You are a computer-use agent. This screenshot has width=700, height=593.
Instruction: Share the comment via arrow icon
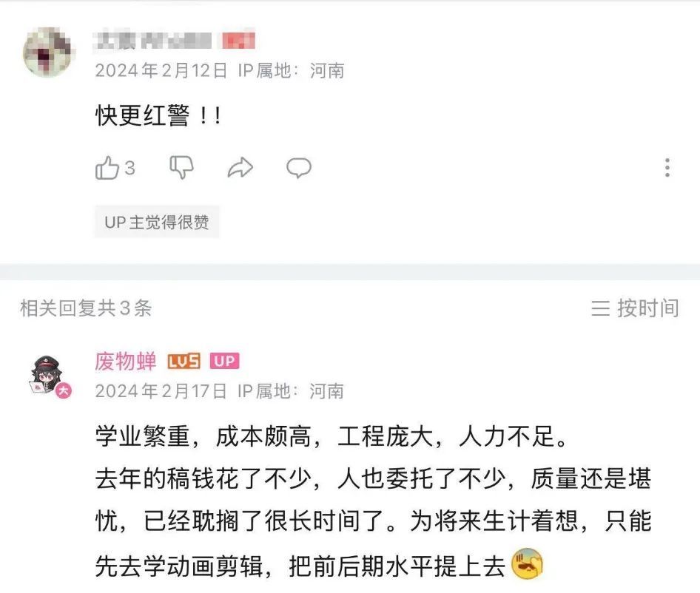coord(240,168)
